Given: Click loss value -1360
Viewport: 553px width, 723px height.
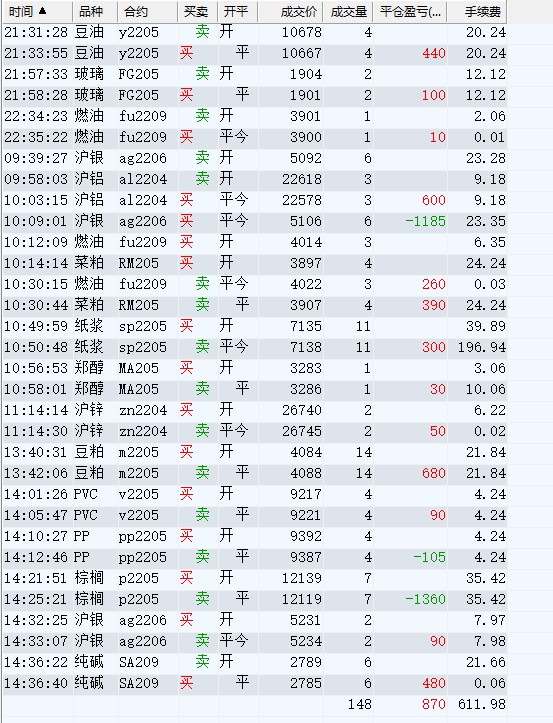Looking at the screenshot, I should (425, 599).
